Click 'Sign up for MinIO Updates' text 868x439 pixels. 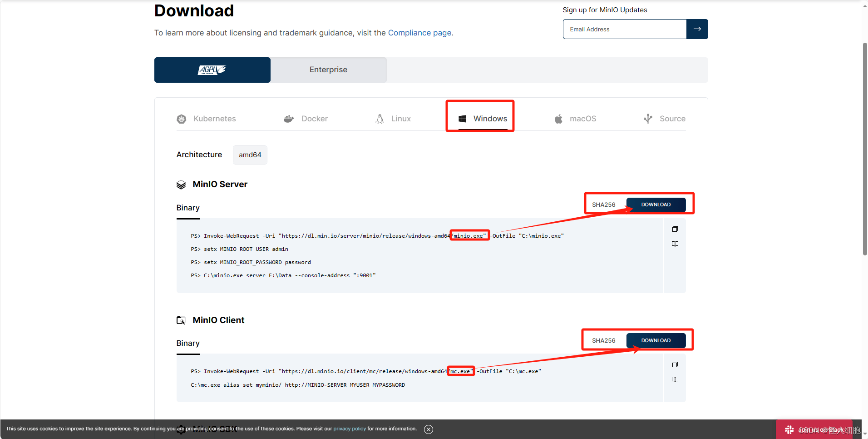(x=605, y=10)
